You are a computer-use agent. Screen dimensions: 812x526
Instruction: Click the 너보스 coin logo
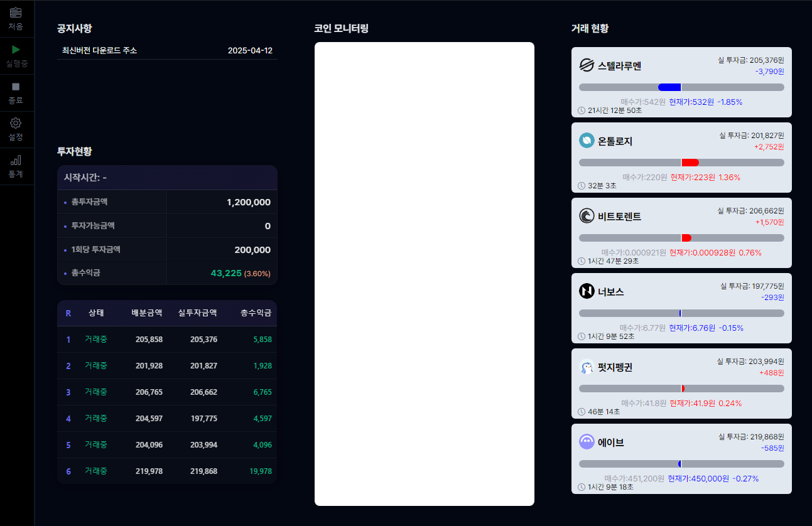point(587,291)
